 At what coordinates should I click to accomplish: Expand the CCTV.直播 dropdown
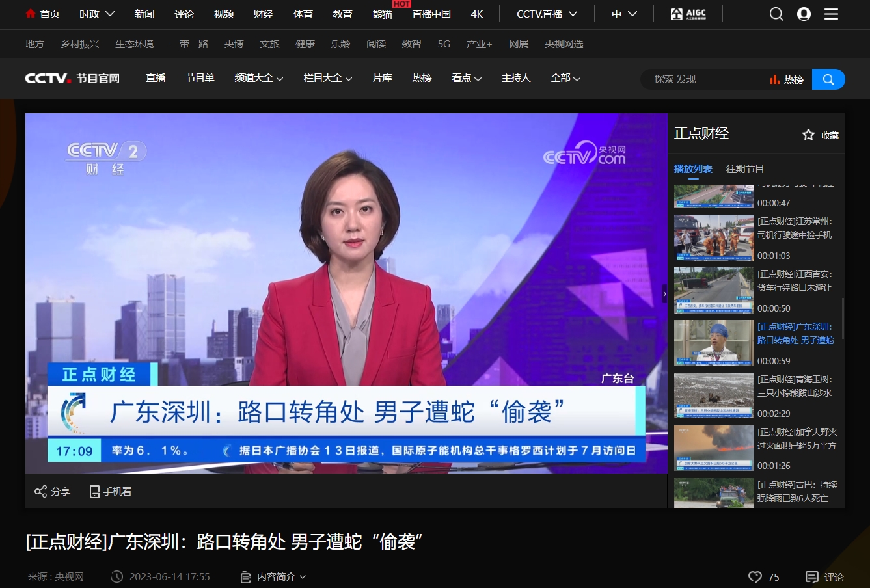547,14
